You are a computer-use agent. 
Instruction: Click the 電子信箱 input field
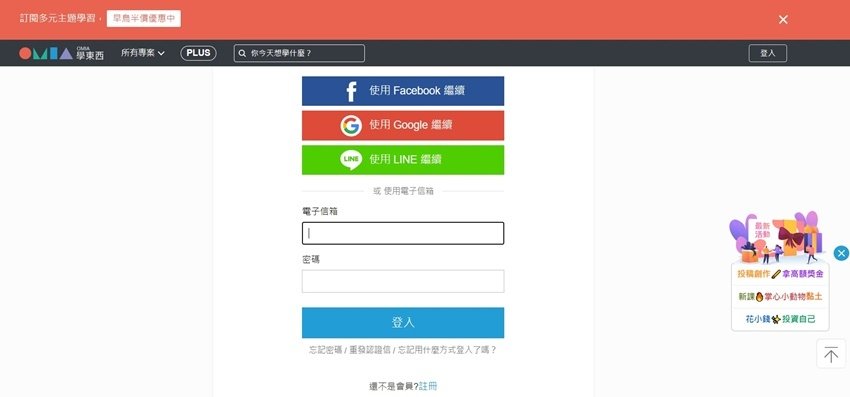(x=403, y=233)
